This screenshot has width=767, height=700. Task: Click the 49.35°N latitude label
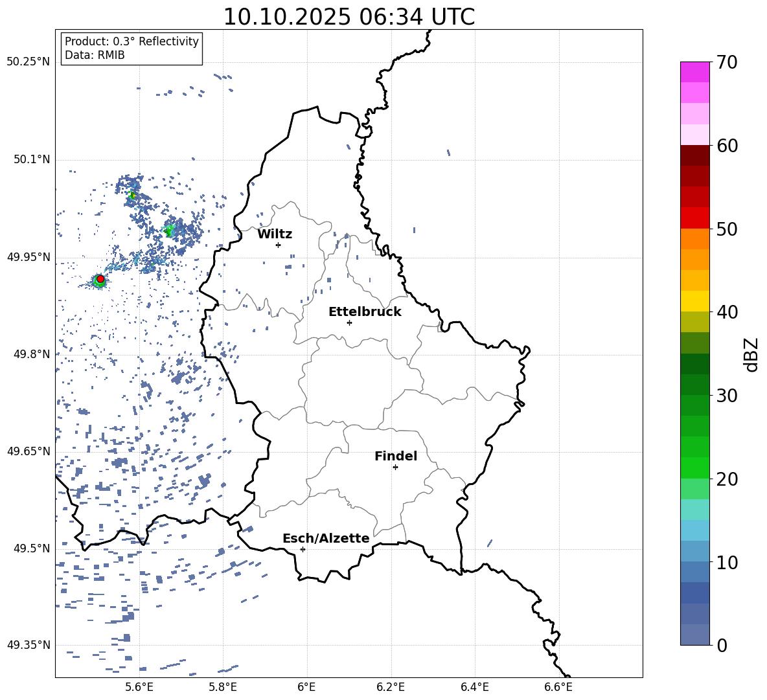29,645
